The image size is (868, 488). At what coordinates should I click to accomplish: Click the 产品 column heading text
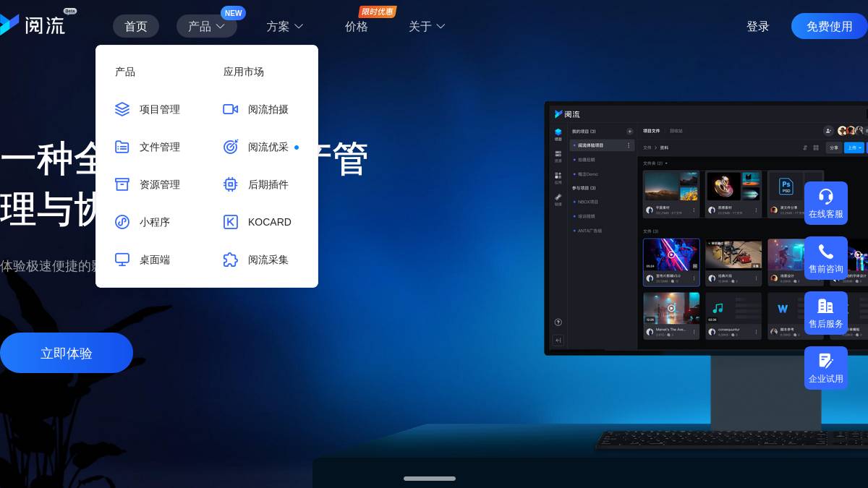125,72
